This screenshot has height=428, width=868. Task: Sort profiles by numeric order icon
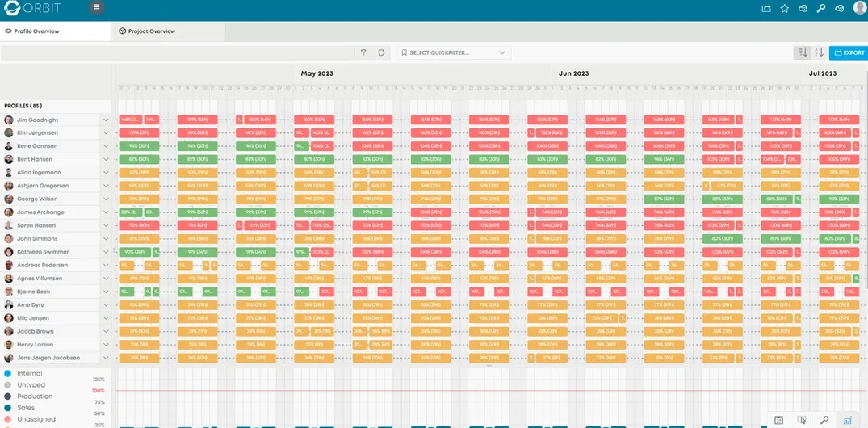802,52
